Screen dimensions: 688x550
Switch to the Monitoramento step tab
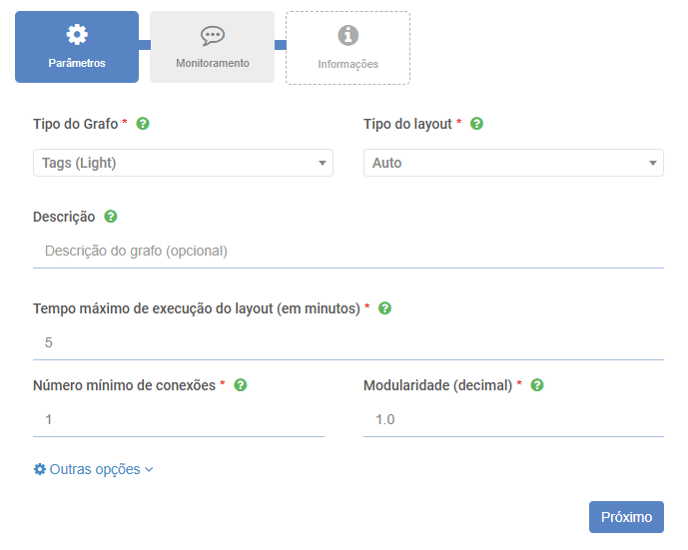[212, 47]
